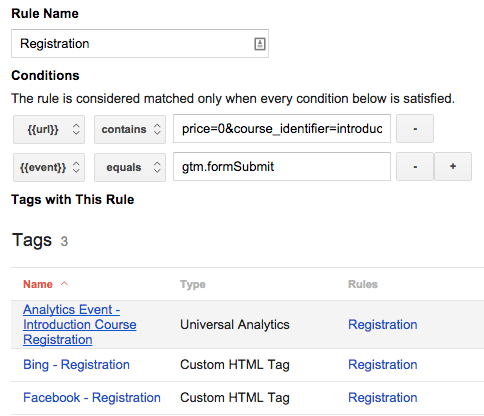Sort tags by Rules column header
484x416 pixels.
[363, 284]
